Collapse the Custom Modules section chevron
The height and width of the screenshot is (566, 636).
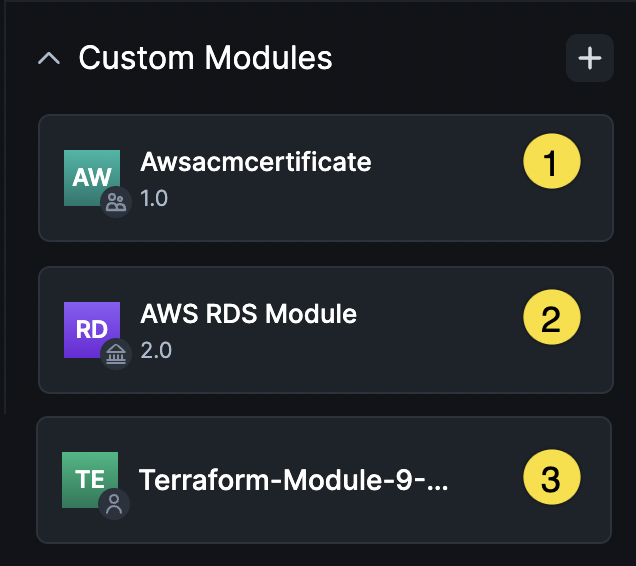coord(49,58)
